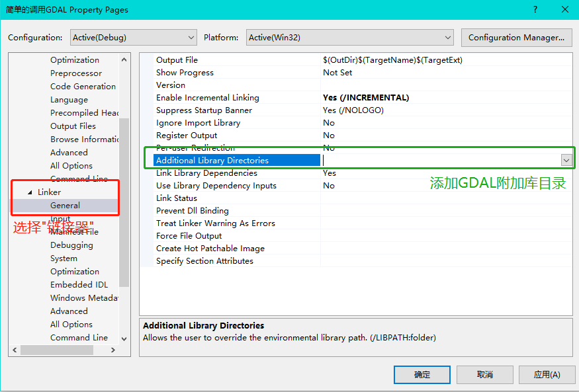The height and width of the screenshot is (392, 579).
Task: Select Command Line at bottom of tree
Action: [79, 338]
